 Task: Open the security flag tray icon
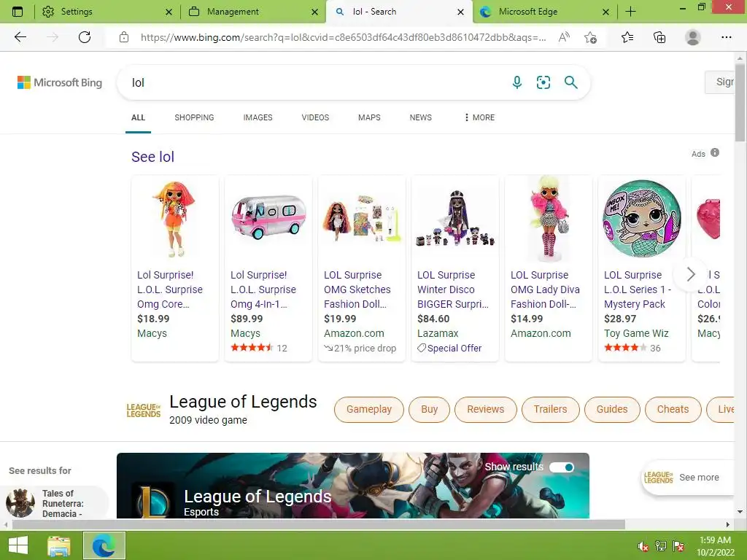[678, 546]
